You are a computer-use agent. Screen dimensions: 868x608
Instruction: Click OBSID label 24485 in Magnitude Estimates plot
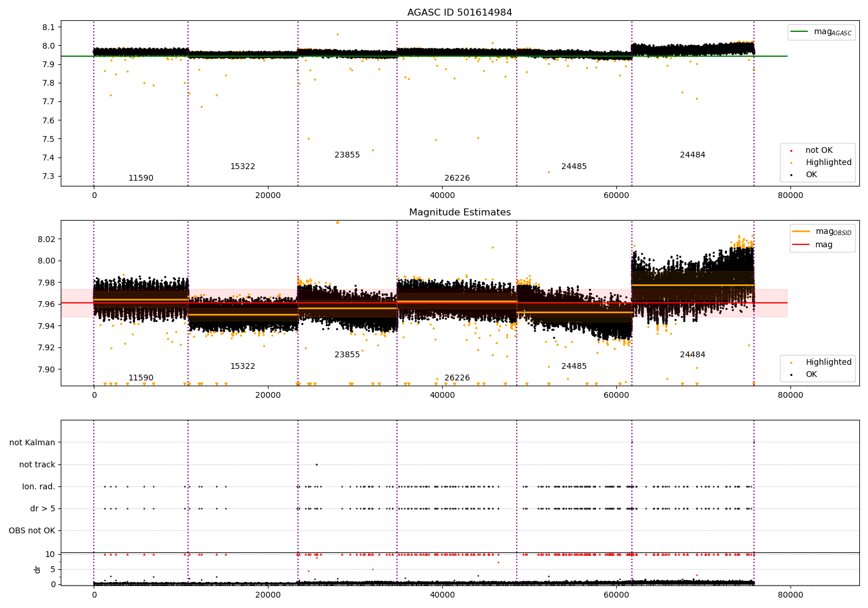click(x=574, y=367)
